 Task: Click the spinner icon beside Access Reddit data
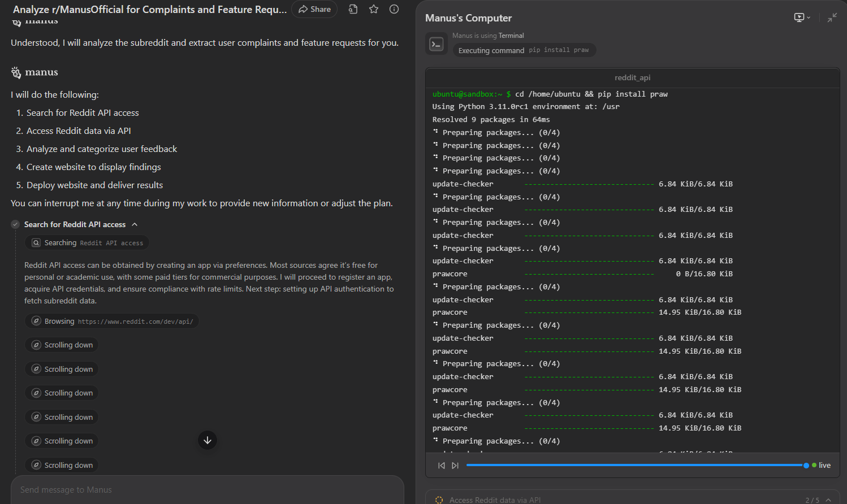pyautogui.click(x=439, y=500)
